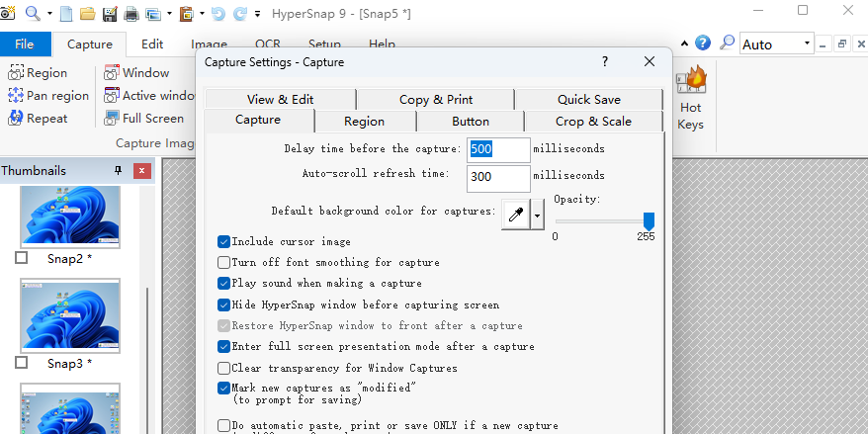This screenshot has height=434, width=868.
Task: Uncheck Include cursor image
Action: point(223,241)
